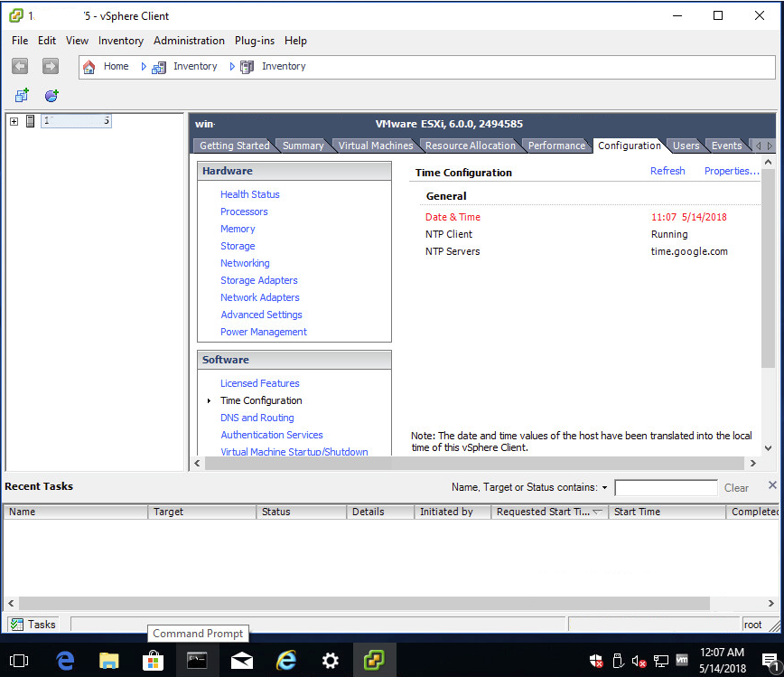Click first breadcrumb arrow after Home
784x677 pixels.
click(x=144, y=67)
